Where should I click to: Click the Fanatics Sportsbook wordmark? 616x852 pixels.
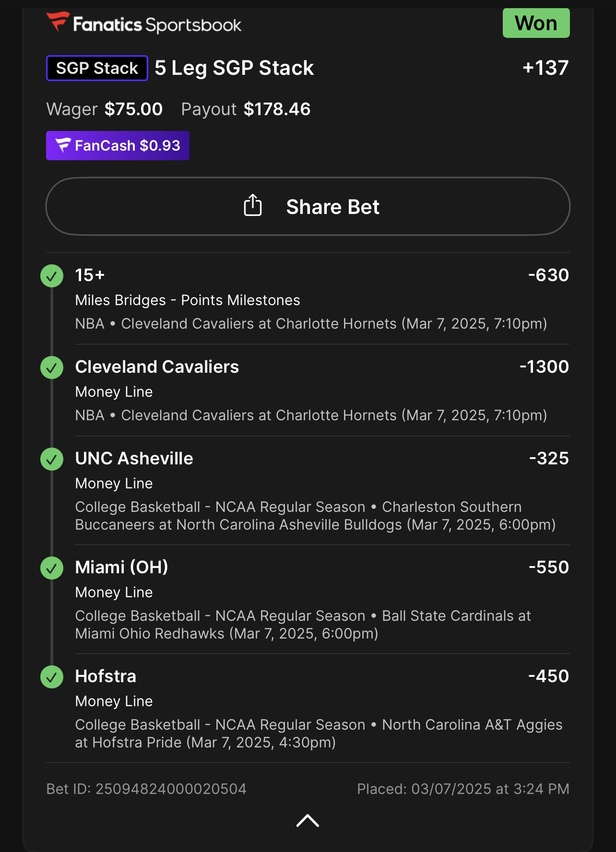(157, 24)
